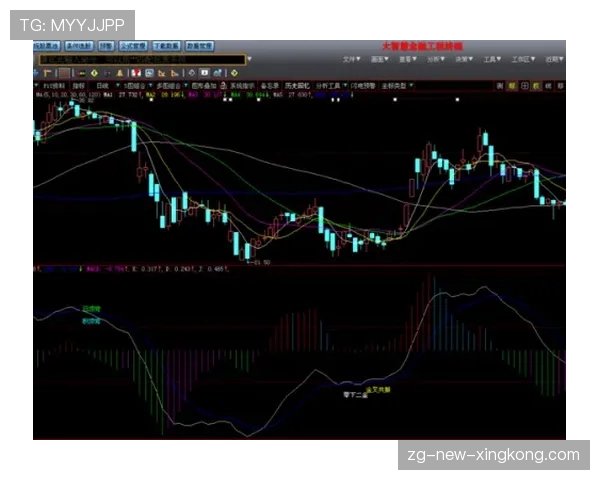Open the 画面 menu
The width and height of the screenshot is (600, 480).
[380, 59]
